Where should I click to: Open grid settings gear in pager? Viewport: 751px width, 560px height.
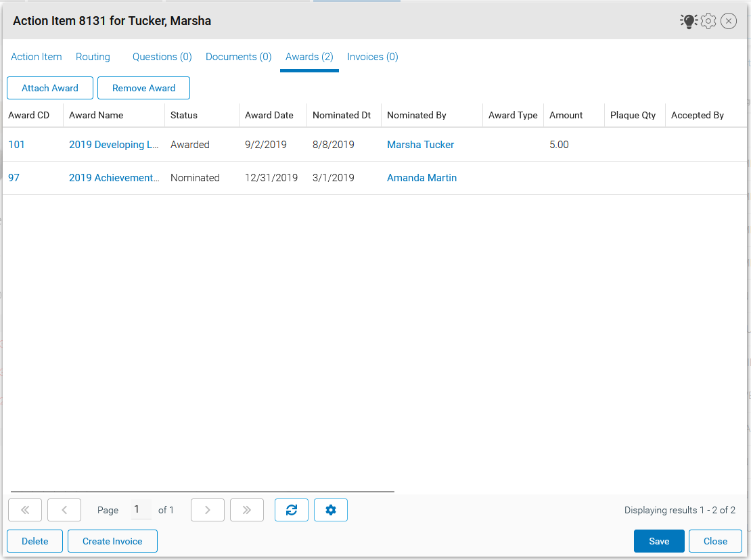[x=330, y=510]
